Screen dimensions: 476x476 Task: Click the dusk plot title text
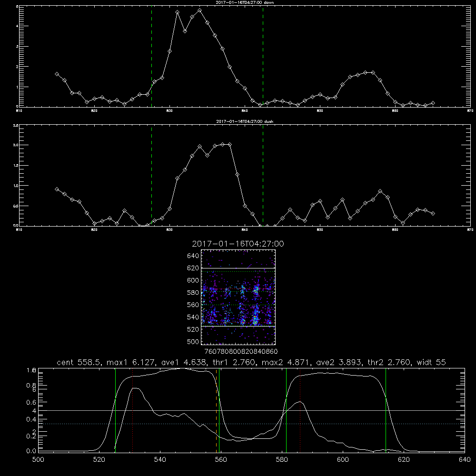click(x=245, y=121)
